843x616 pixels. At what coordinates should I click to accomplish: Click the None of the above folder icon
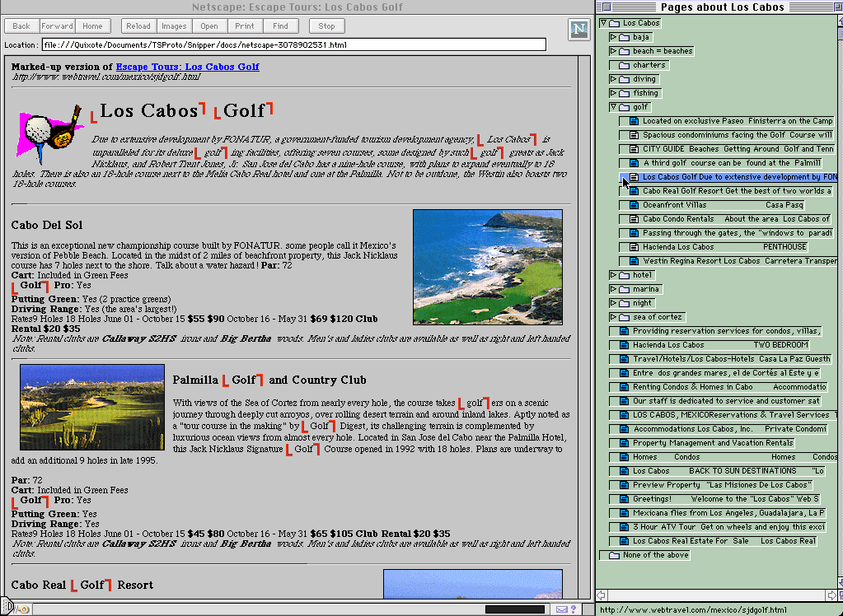point(614,555)
